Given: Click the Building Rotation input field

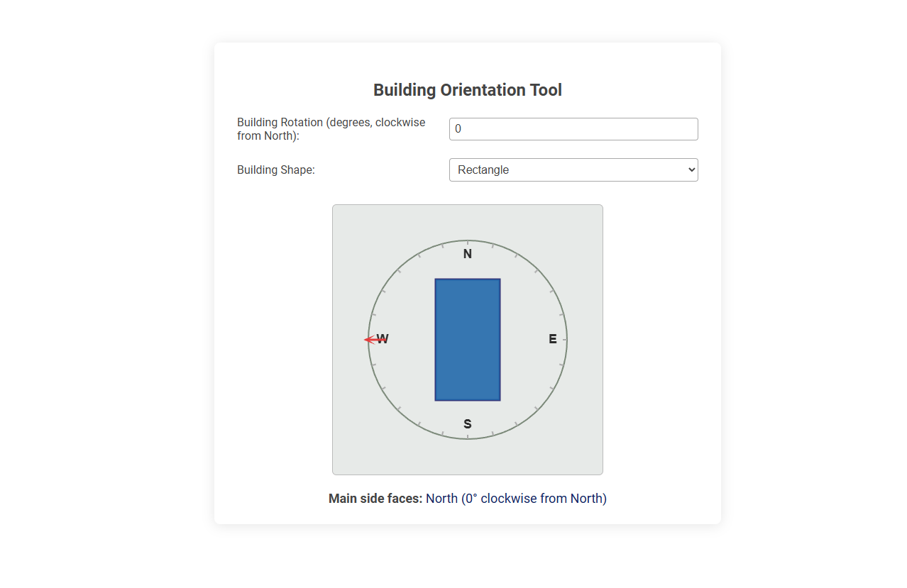Looking at the screenshot, I should [x=573, y=128].
